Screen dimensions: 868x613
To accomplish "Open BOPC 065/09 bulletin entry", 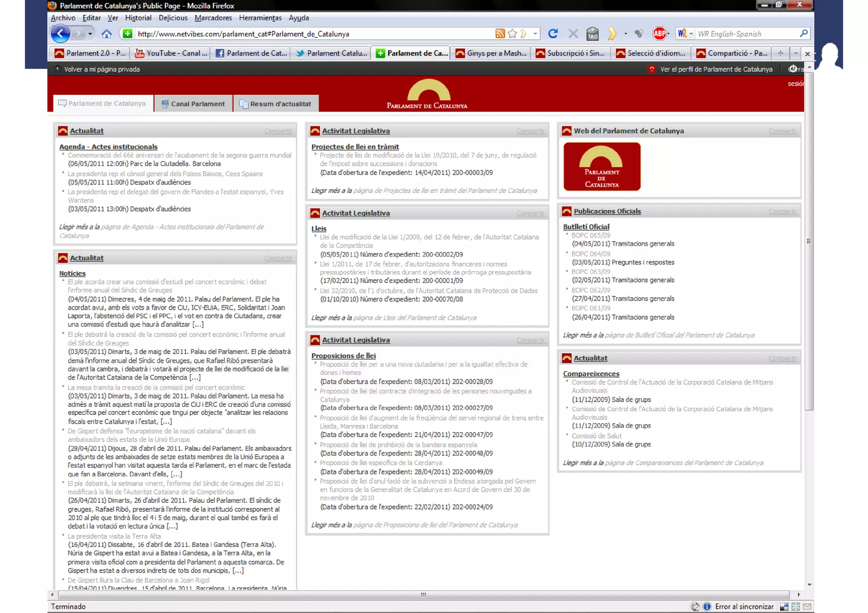I will pyautogui.click(x=591, y=235).
